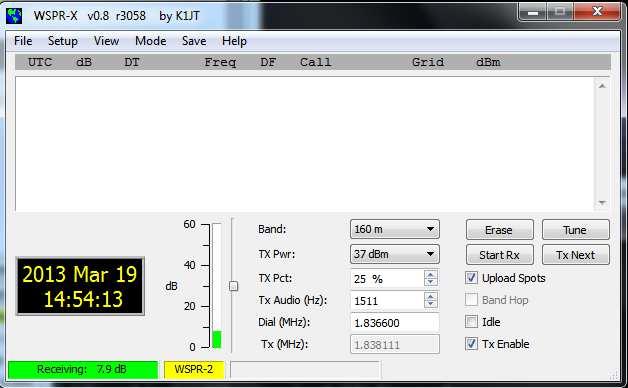Increase TX Pct with the up arrow
Screen dimensions: 628x388
click(x=431, y=274)
